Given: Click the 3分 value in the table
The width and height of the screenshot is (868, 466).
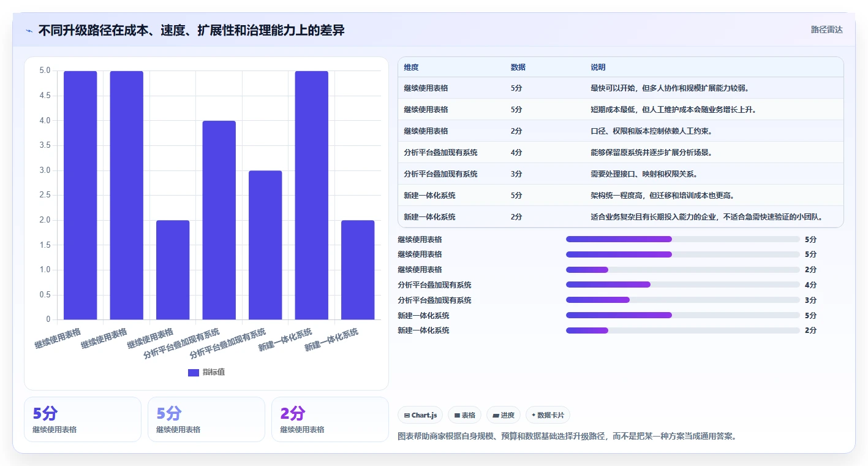Looking at the screenshot, I should 516,174.
